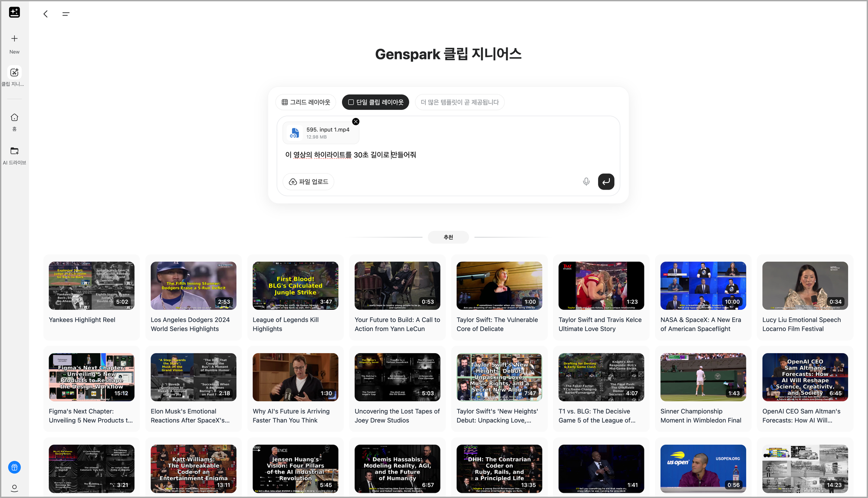Click the Yankees Highlight Reel title text
This screenshot has width=868, height=498.
click(82, 320)
